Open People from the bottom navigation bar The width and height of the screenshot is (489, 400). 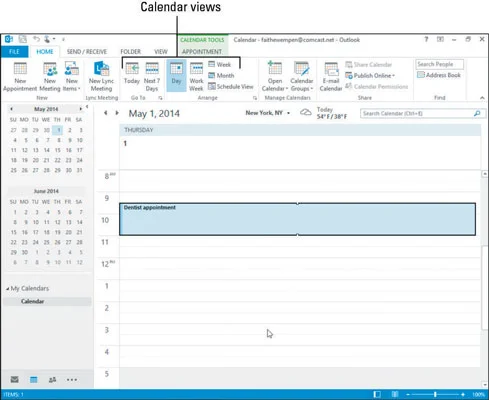tap(52, 379)
